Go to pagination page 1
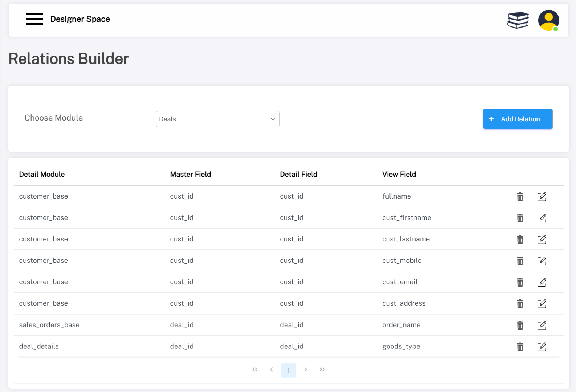576x392 pixels. 288,370
